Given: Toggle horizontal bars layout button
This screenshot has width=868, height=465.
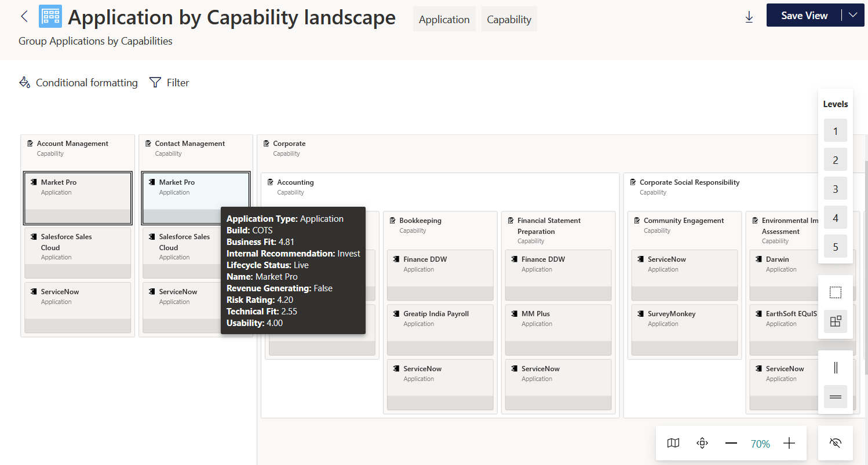Looking at the screenshot, I should (x=836, y=397).
